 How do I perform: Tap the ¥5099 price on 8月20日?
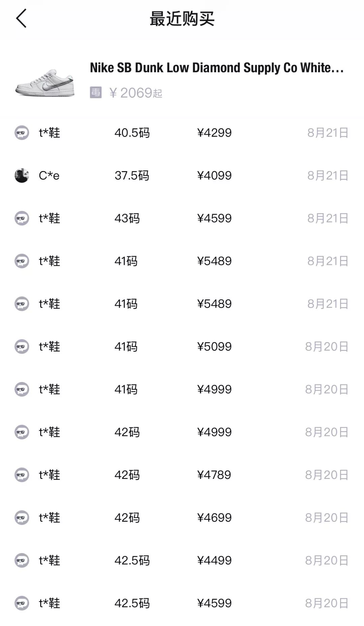click(214, 347)
